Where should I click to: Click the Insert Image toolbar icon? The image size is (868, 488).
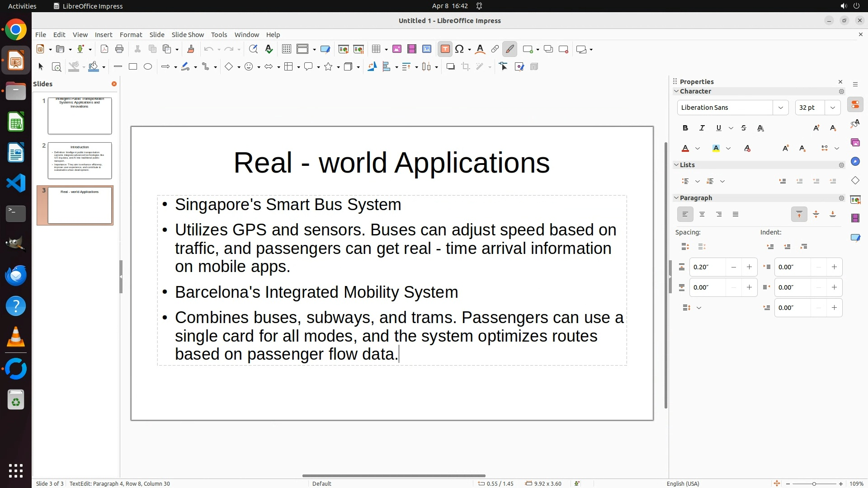click(397, 49)
